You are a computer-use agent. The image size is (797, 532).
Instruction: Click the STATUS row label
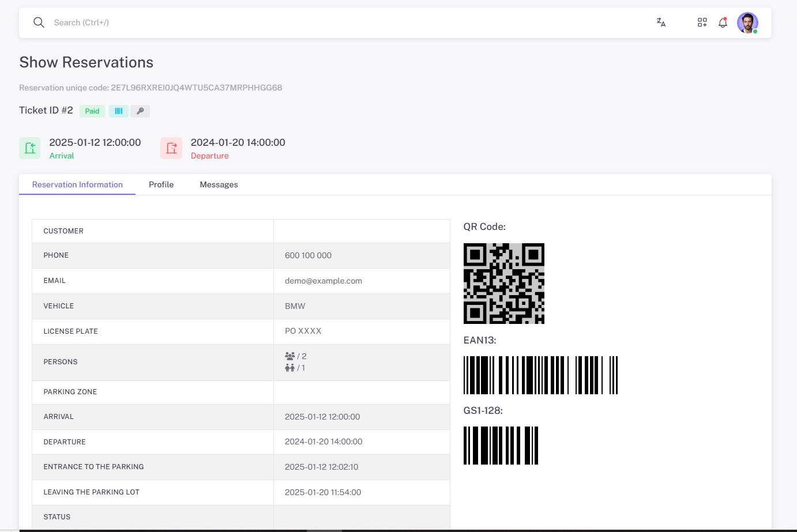pyautogui.click(x=57, y=517)
